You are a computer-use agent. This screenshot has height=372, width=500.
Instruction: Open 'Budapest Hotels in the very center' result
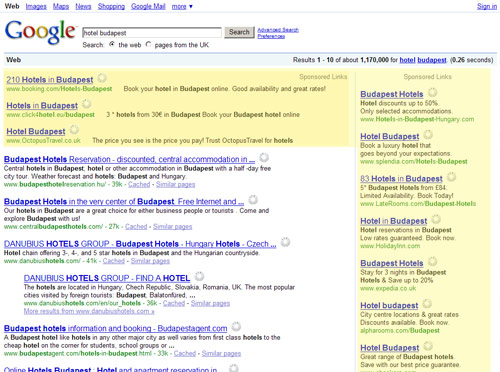[124, 202]
